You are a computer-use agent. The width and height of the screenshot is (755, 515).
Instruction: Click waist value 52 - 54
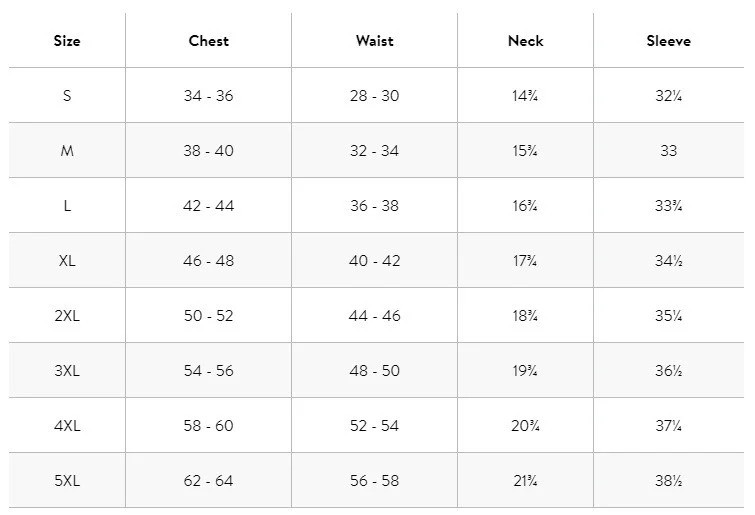[x=375, y=426]
